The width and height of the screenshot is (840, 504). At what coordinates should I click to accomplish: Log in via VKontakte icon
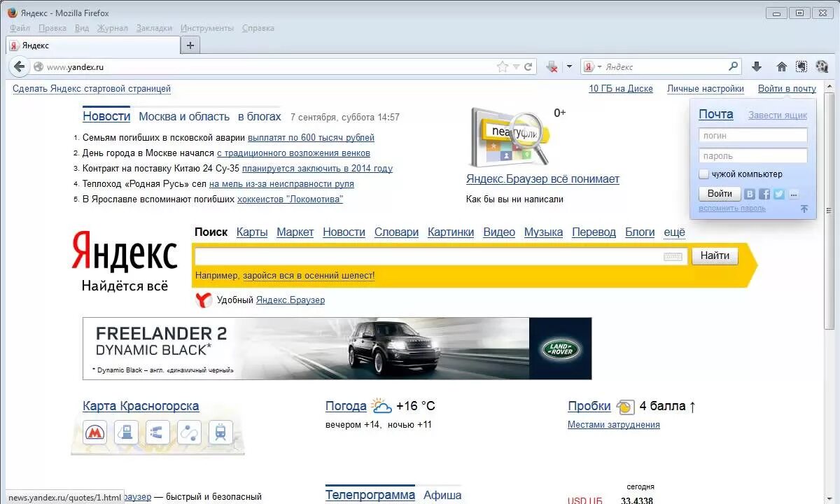coord(750,194)
